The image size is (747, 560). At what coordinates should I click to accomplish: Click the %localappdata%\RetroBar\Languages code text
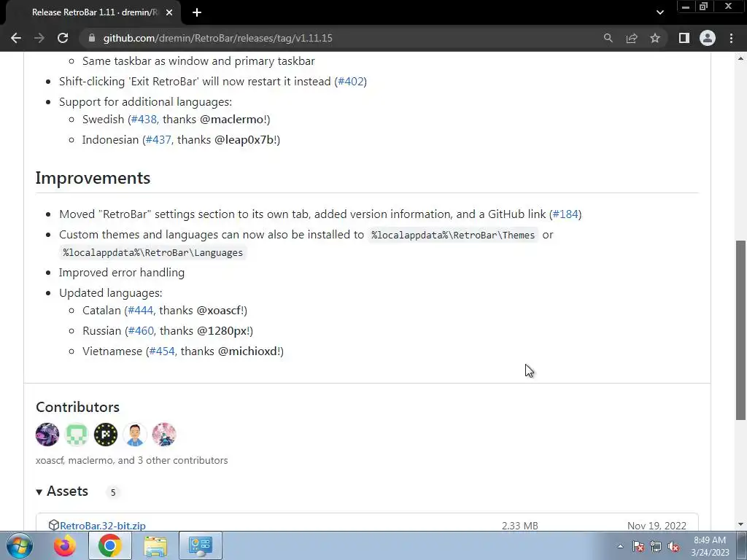coord(153,253)
